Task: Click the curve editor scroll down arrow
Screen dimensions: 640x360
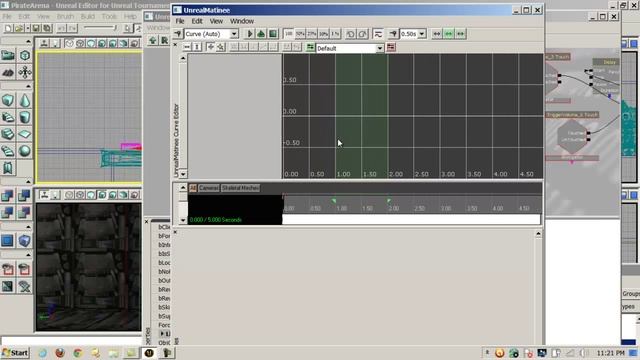Action: pos(183,174)
